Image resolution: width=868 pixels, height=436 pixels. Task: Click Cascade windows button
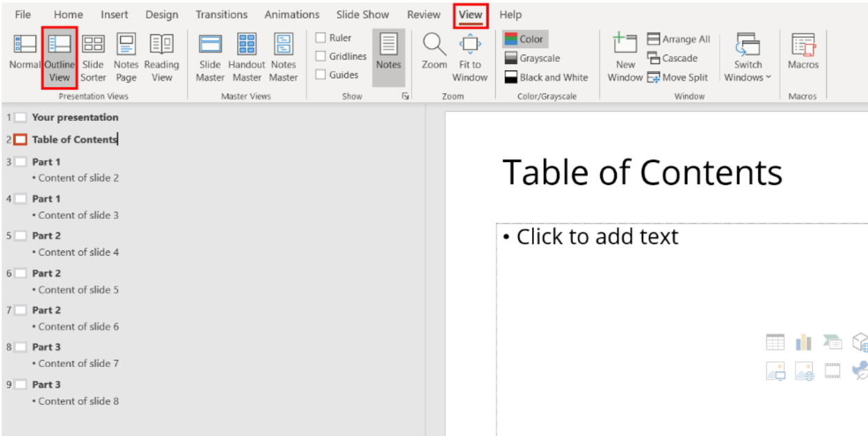(x=673, y=59)
